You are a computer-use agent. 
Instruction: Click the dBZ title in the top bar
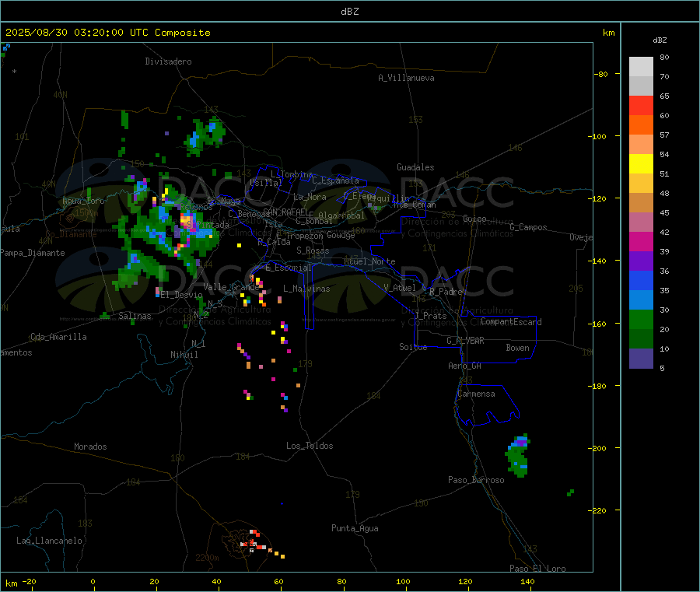[349, 12]
